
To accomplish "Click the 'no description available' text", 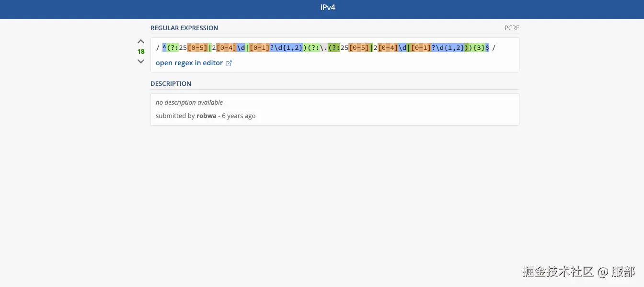I will tap(189, 102).
